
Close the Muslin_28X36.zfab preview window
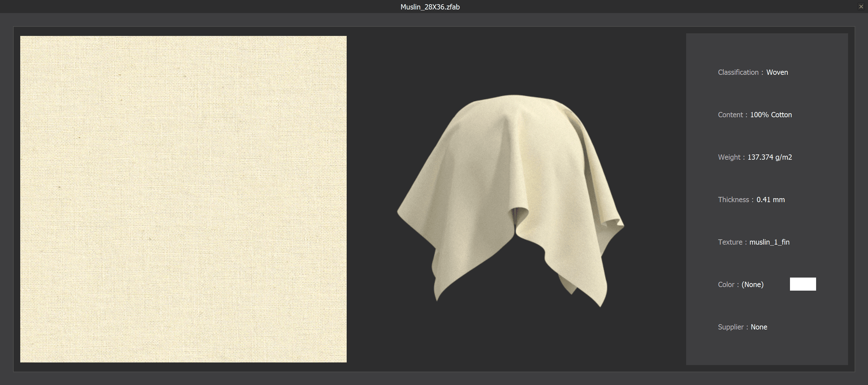(x=861, y=7)
